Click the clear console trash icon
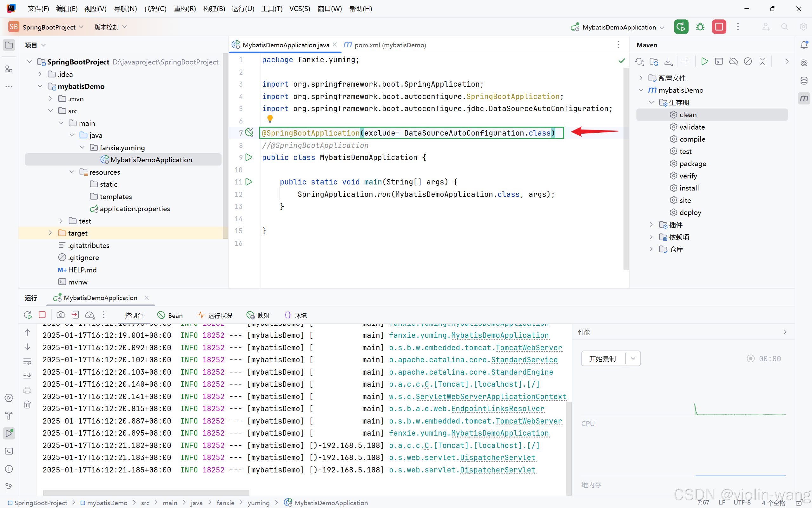 coord(28,404)
